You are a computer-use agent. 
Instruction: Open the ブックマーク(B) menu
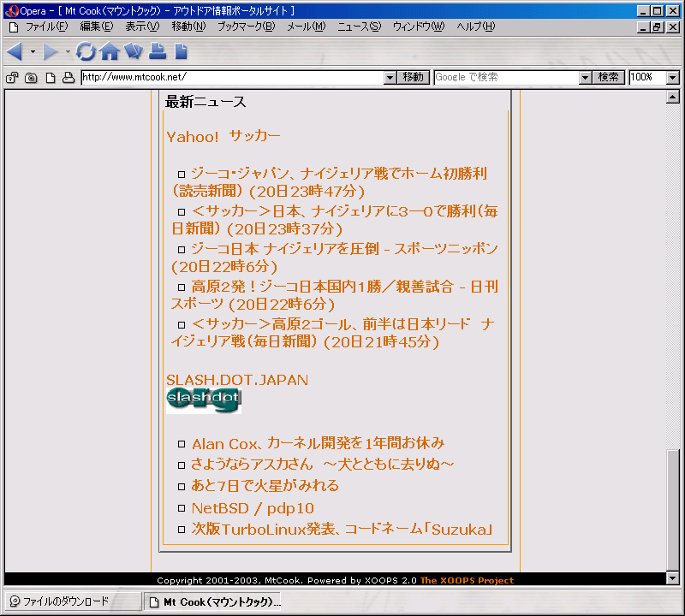click(x=246, y=27)
